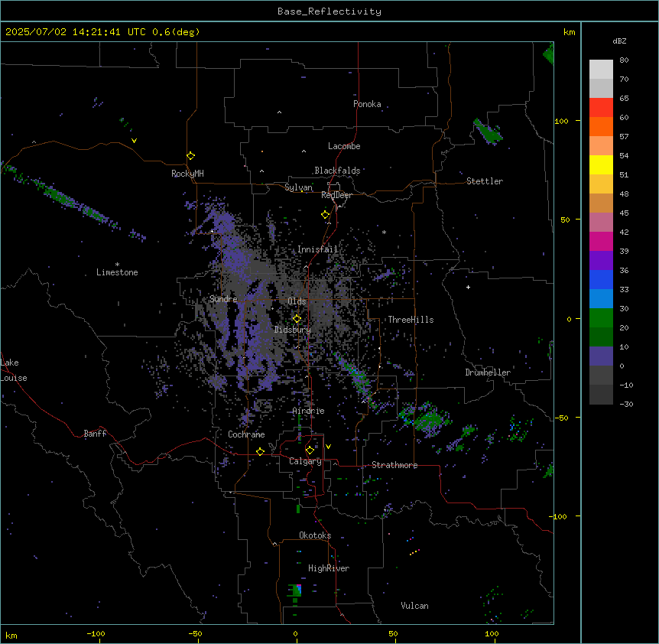Click the RockyMH label

coord(187,174)
